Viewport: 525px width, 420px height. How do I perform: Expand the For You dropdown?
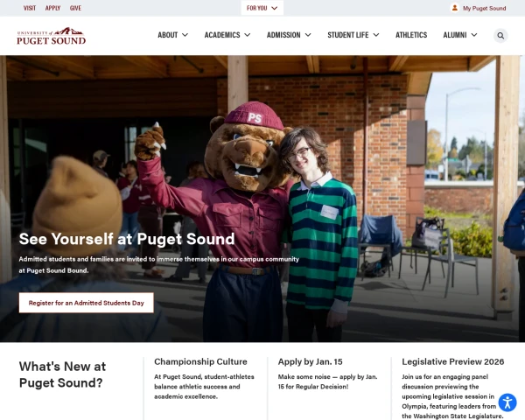(x=262, y=8)
